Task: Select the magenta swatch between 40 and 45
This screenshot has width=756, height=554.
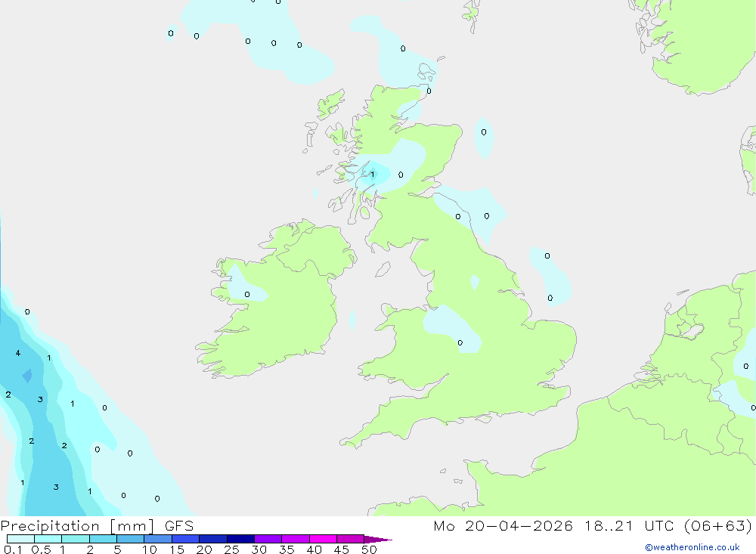Action: (x=323, y=539)
